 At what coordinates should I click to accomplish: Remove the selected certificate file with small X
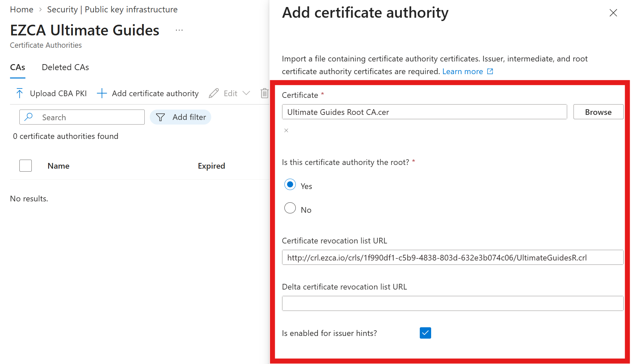[x=286, y=131]
